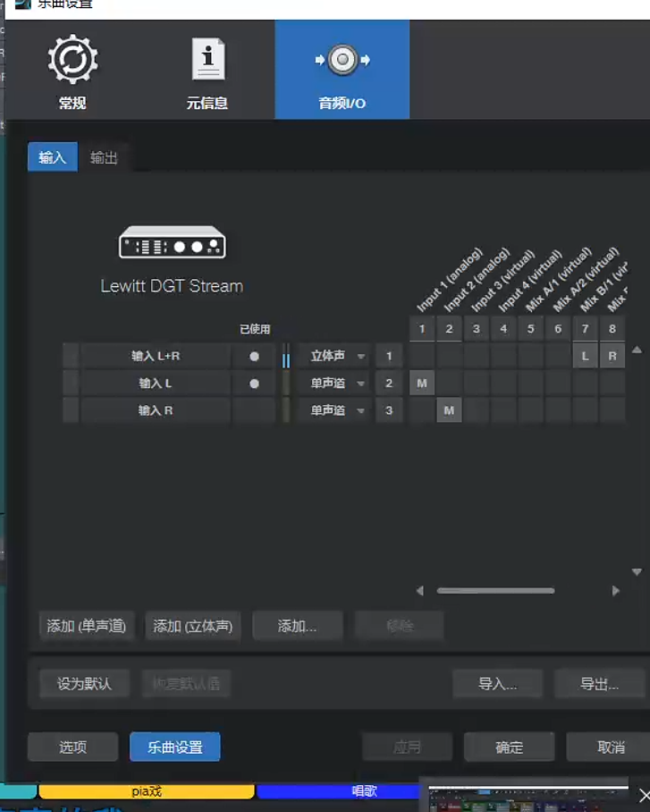
Task: Click used indicator dot for 输入 L+R
Action: pyautogui.click(x=254, y=356)
